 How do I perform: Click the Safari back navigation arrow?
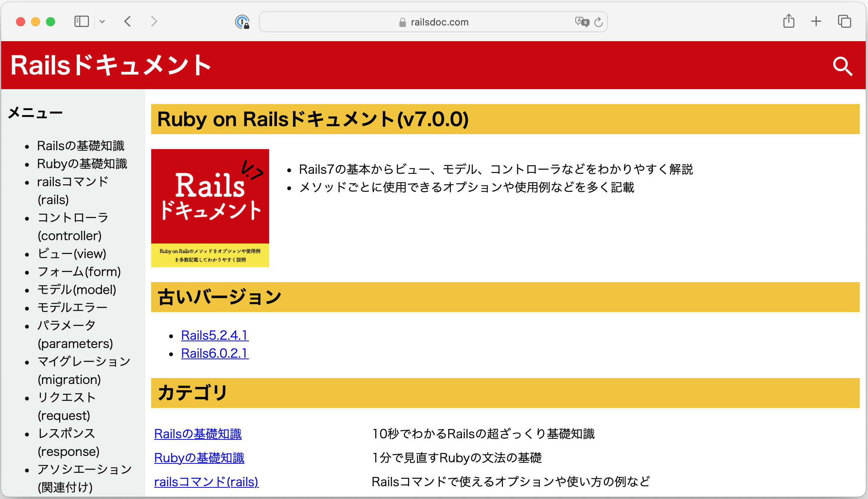tap(127, 21)
